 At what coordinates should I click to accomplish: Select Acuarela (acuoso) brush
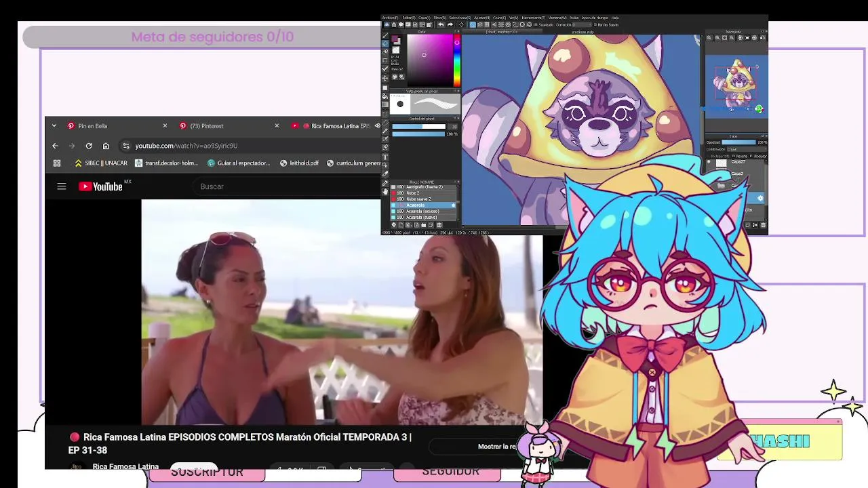422,211
